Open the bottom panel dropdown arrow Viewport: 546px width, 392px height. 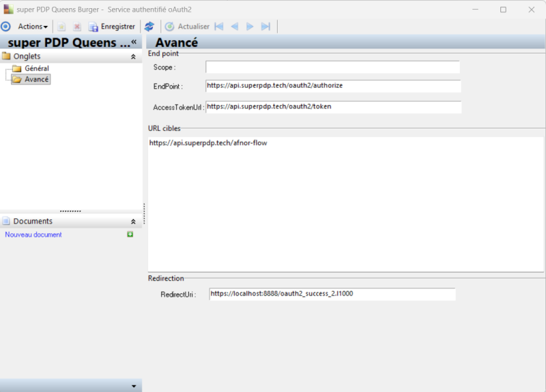point(134,386)
